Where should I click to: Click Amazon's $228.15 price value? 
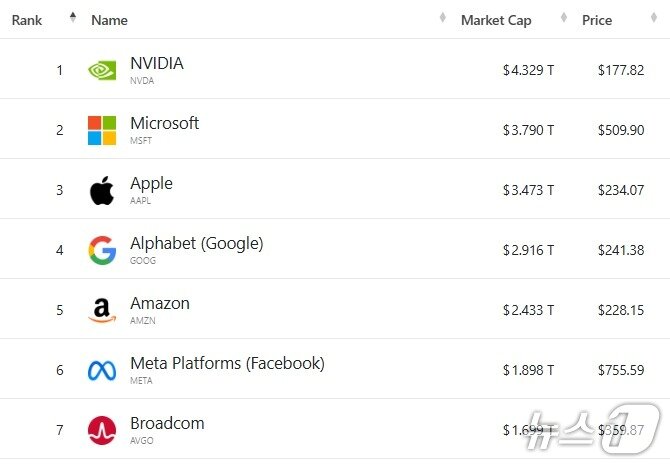pos(620,310)
